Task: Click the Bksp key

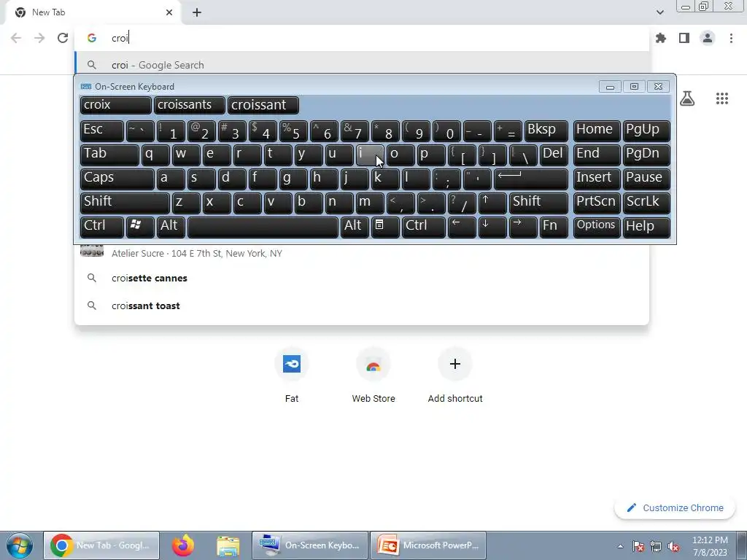Action: click(x=546, y=131)
